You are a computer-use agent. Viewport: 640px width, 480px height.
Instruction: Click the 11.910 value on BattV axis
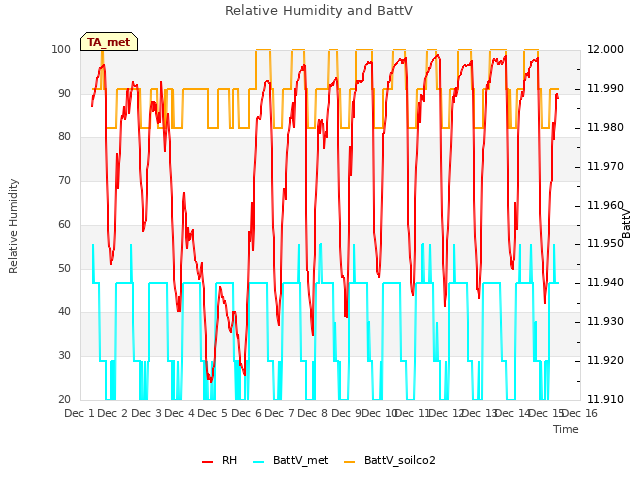[605, 399]
